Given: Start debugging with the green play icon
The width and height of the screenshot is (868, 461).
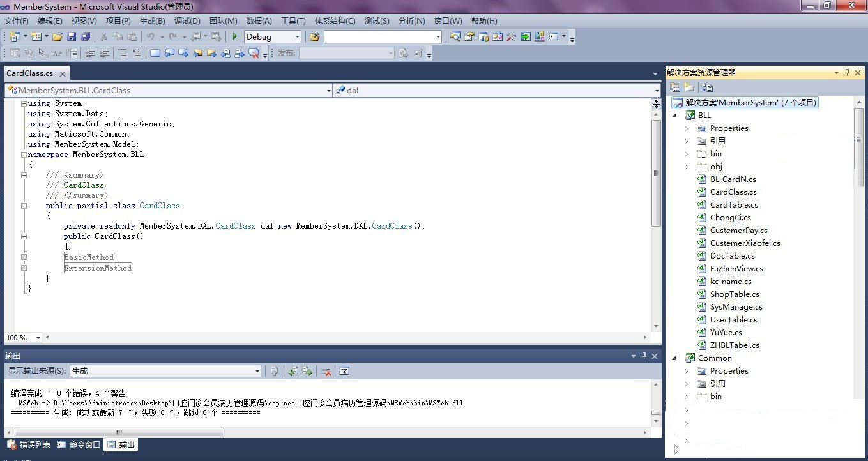Looking at the screenshot, I should tap(235, 36).
